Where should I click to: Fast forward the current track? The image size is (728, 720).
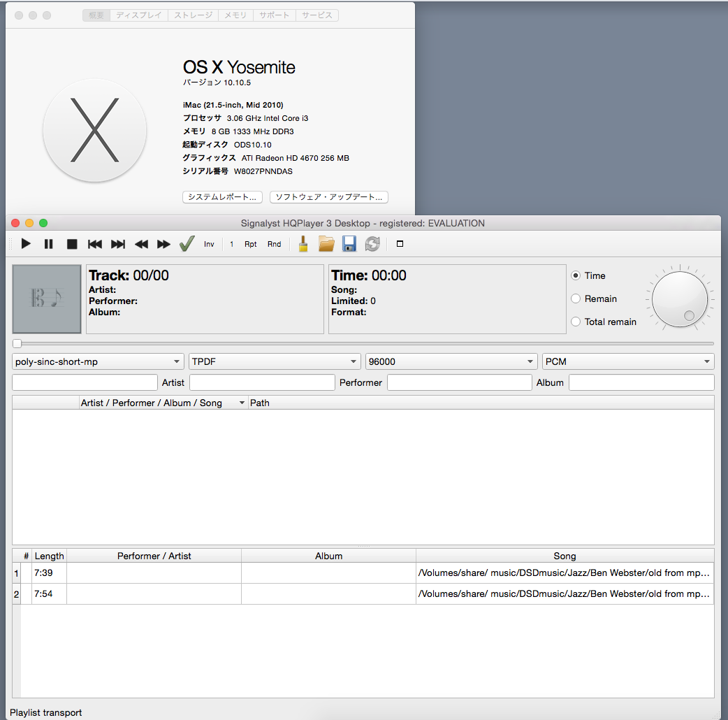point(163,244)
